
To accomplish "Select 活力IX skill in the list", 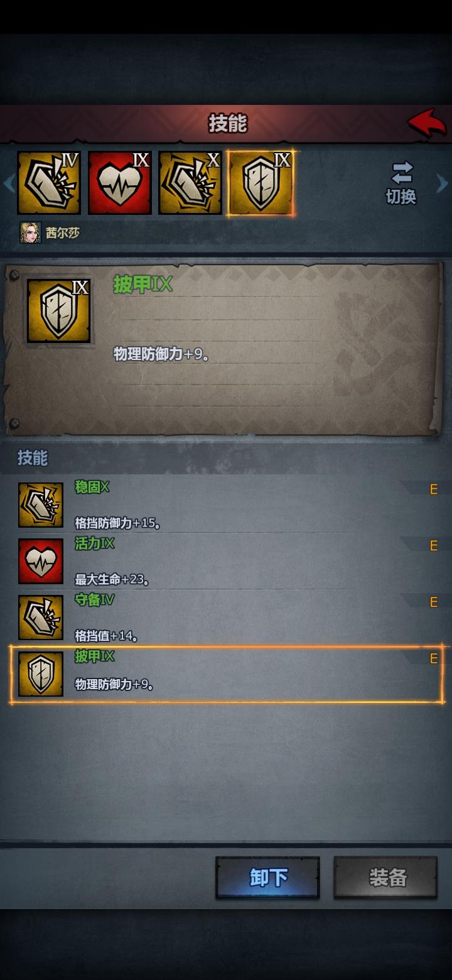I will (x=227, y=561).
